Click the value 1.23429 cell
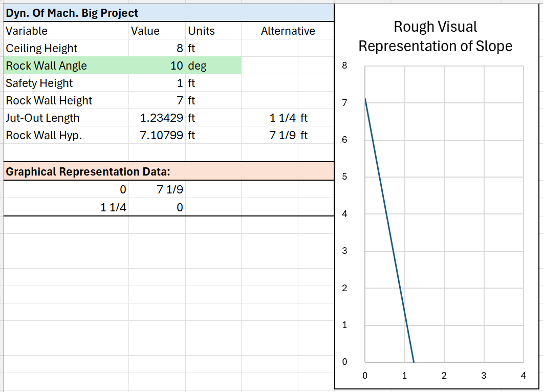The width and height of the screenshot is (543, 392). tap(157, 118)
